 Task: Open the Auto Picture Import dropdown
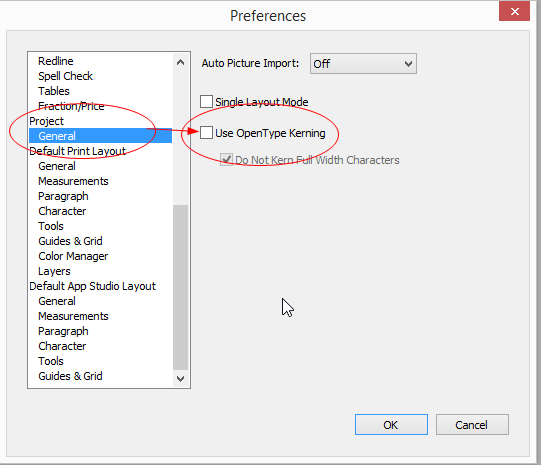(363, 63)
